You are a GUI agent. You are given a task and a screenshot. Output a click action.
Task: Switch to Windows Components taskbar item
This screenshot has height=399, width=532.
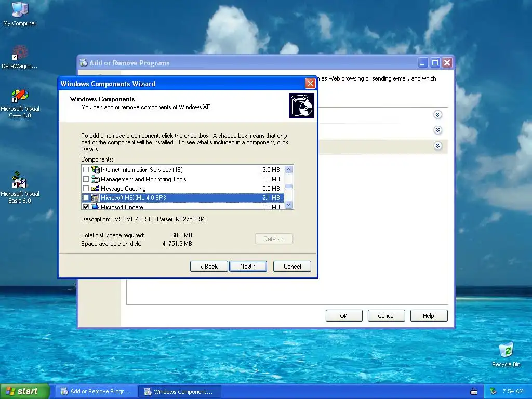[180, 392]
